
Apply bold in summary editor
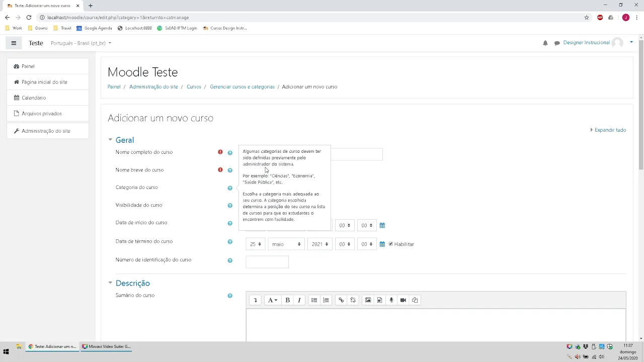287,300
